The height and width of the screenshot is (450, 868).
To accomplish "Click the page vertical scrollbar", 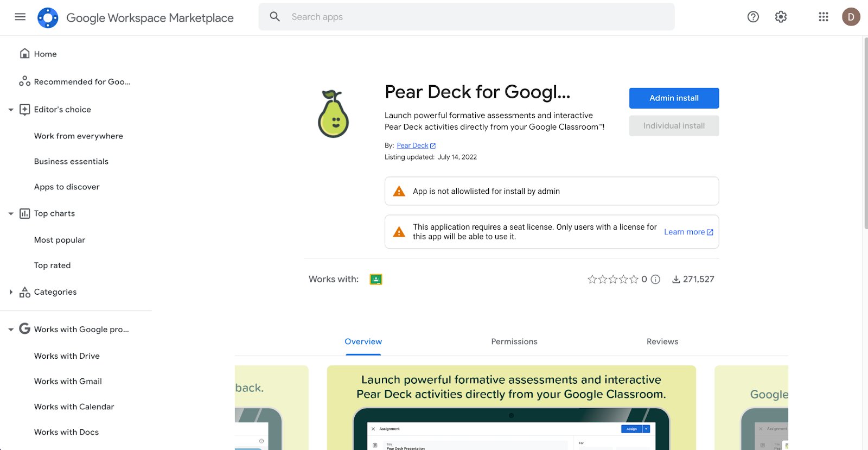I will coord(865,134).
